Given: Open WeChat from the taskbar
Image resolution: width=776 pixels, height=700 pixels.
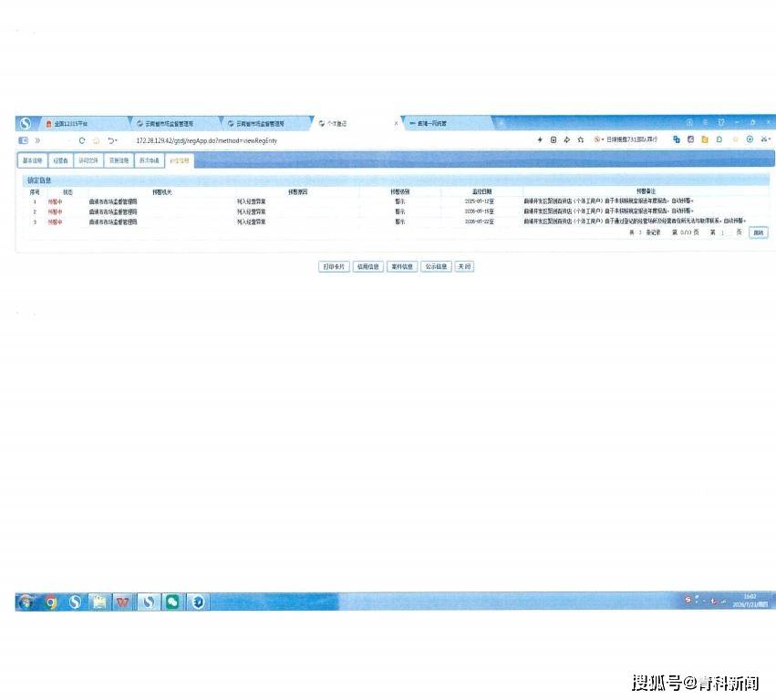Looking at the screenshot, I should 172,602.
